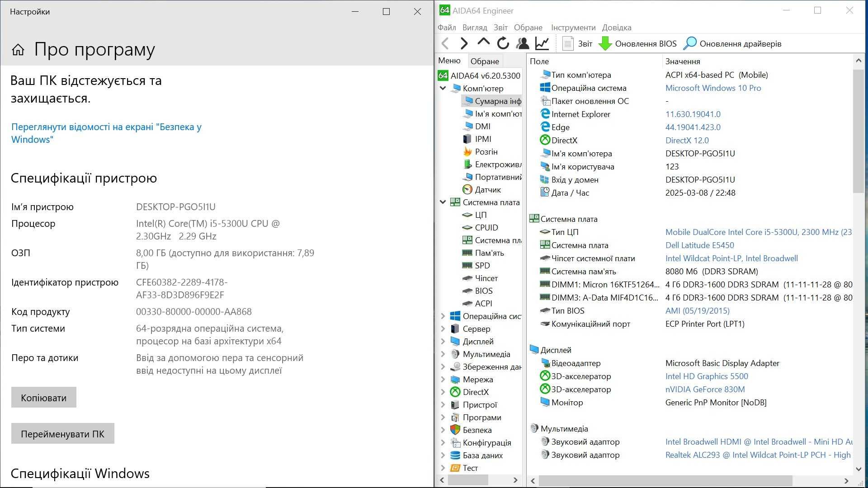Click the details pane horizontal scrollbar right arrow
Screen dimensions: 868x488
coord(846,481)
